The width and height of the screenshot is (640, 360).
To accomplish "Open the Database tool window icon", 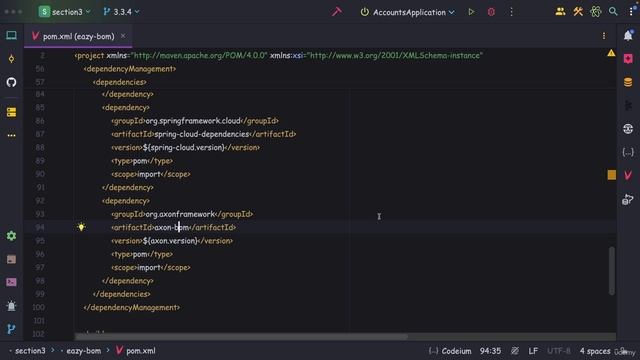I will click(x=628, y=82).
